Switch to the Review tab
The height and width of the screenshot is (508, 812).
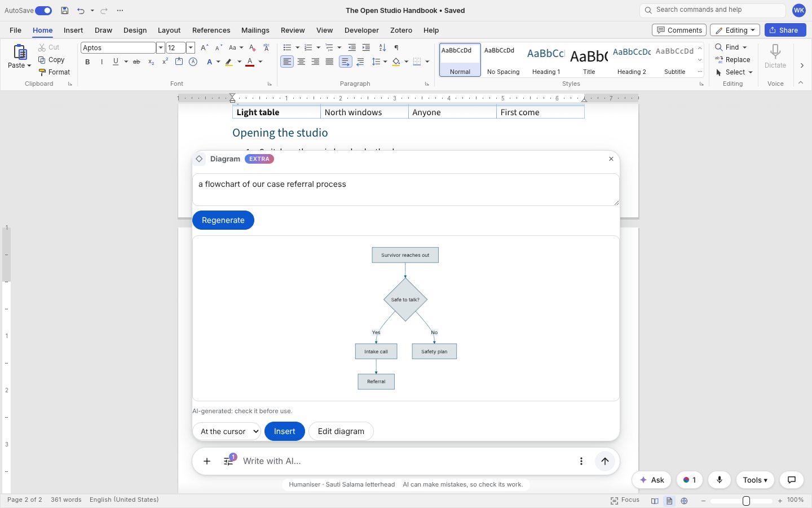coord(293,30)
